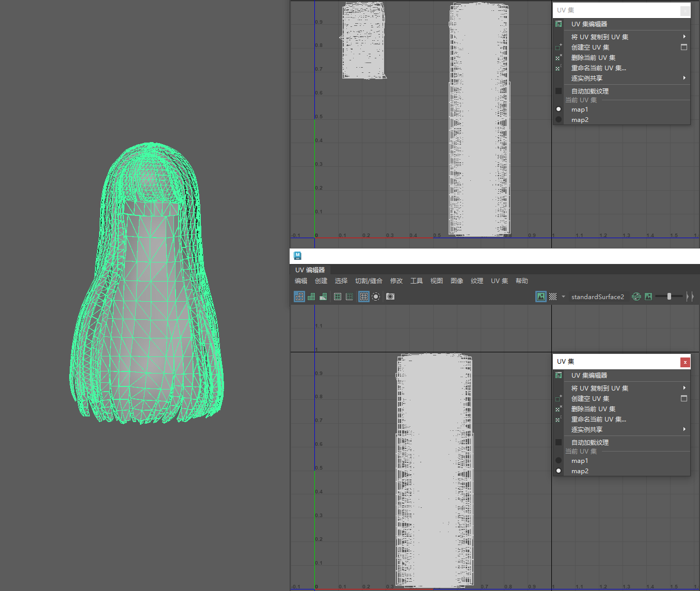Click 创建空 UV 集 icon in map2-active panel
700x591 pixels.
point(559,399)
